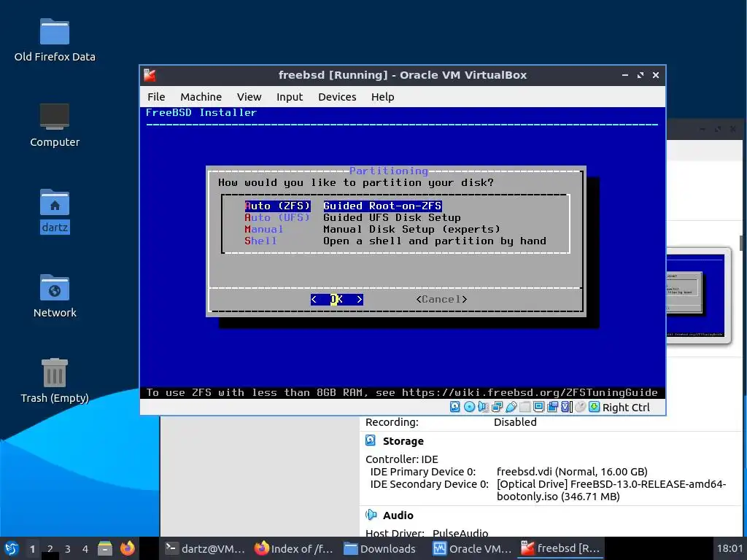This screenshot has width=747, height=560.
Task: Click the recording status icon
Action: pyautogui.click(x=553, y=407)
